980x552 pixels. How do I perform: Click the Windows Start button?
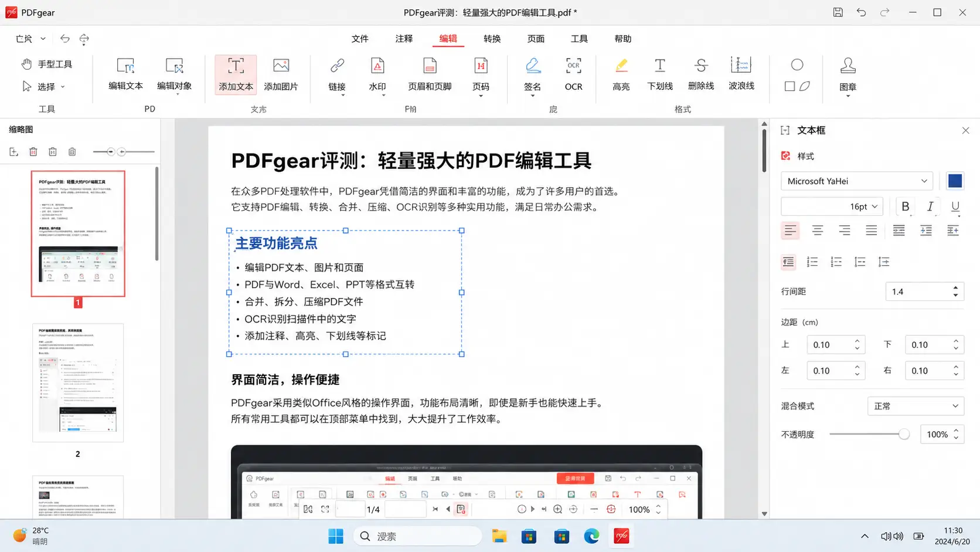(x=336, y=536)
